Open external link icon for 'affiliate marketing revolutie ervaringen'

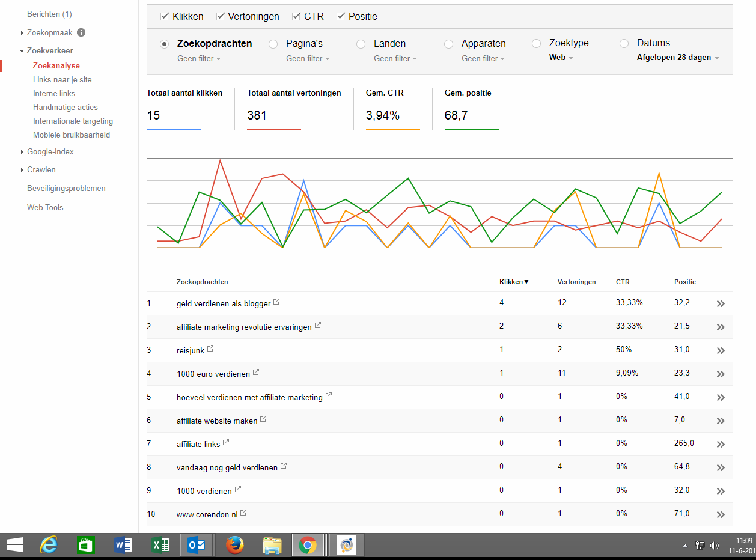pos(318,326)
